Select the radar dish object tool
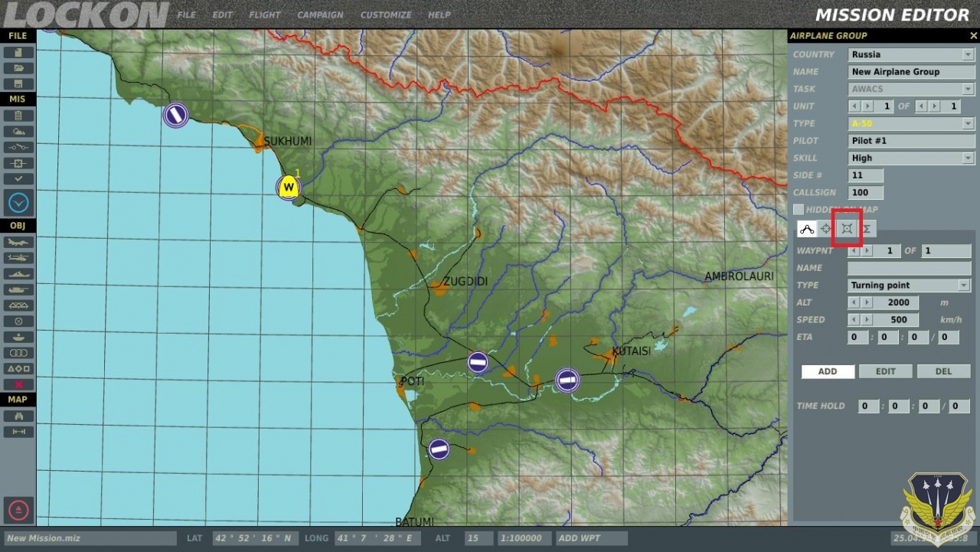The width and height of the screenshot is (980, 552). tap(18, 337)
